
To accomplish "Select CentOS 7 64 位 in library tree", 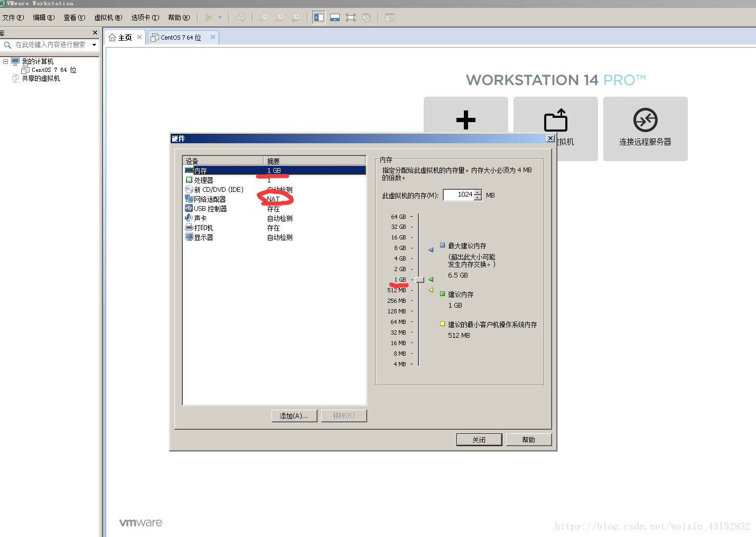I will tap(54, 70).
